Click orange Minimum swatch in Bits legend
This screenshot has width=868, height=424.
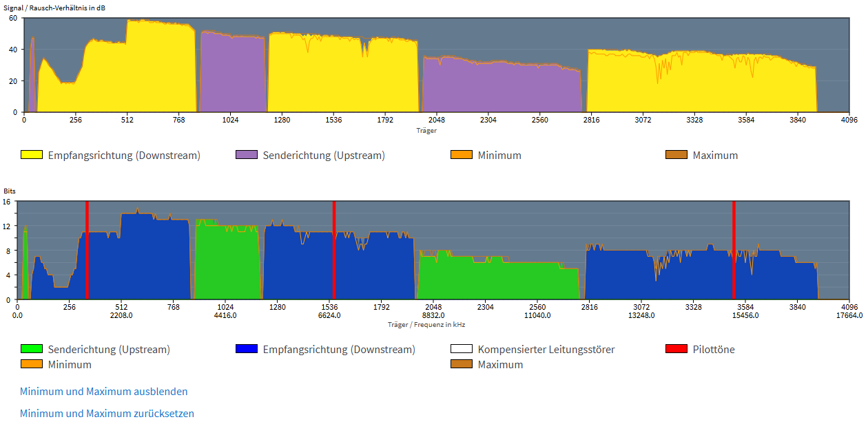click(32, 364)
